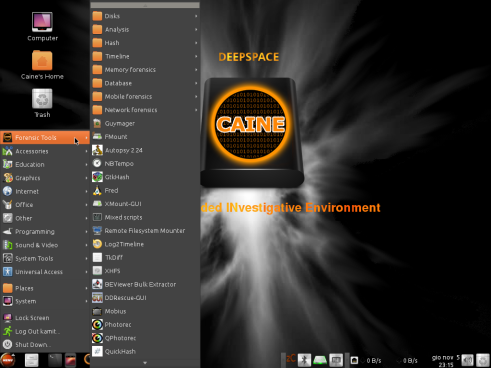
Task: Click the network speed monitor showing 0 B/s
Action: click(x=384, y=360)
